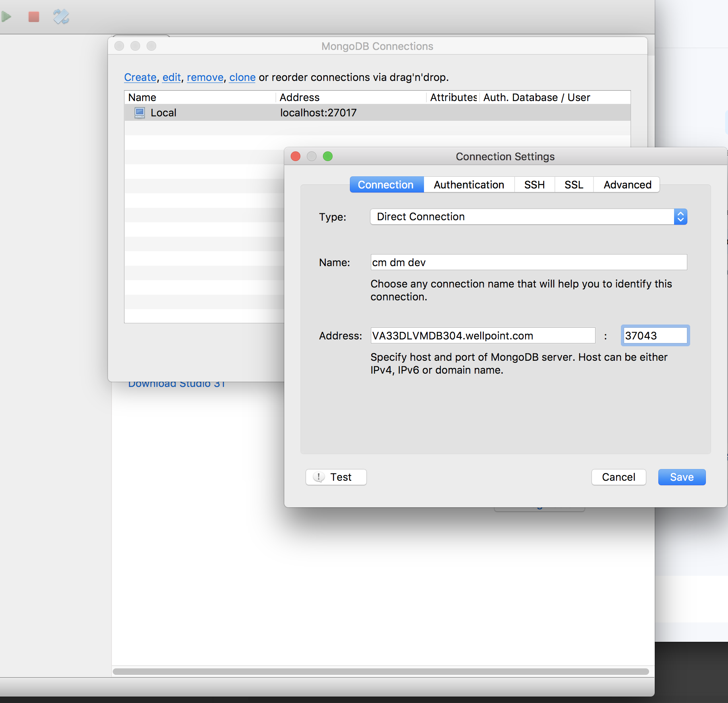Image resolution: width=728 pixels, height=703 pixels.
Task: Click the Address host input field
Action: (483, 335)
